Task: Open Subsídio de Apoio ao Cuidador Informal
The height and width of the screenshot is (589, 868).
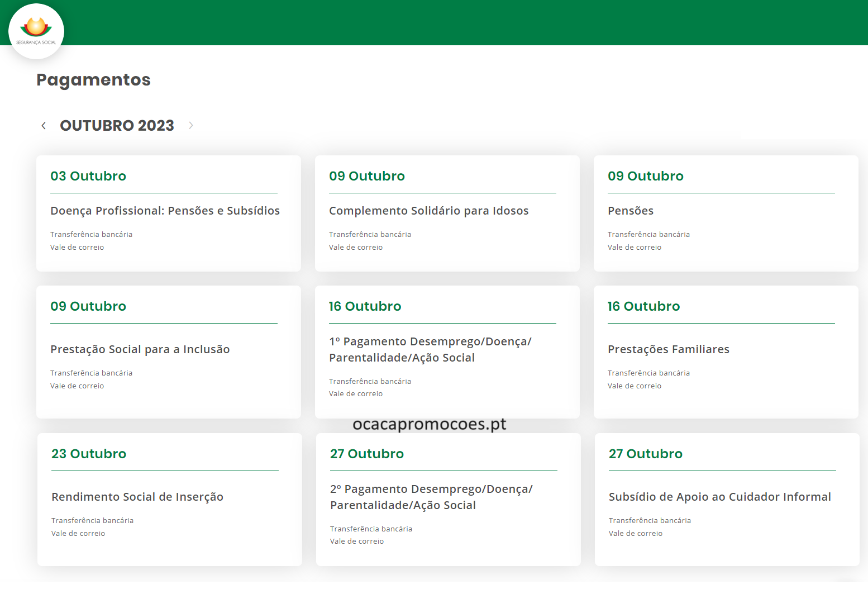Action: 719,497
